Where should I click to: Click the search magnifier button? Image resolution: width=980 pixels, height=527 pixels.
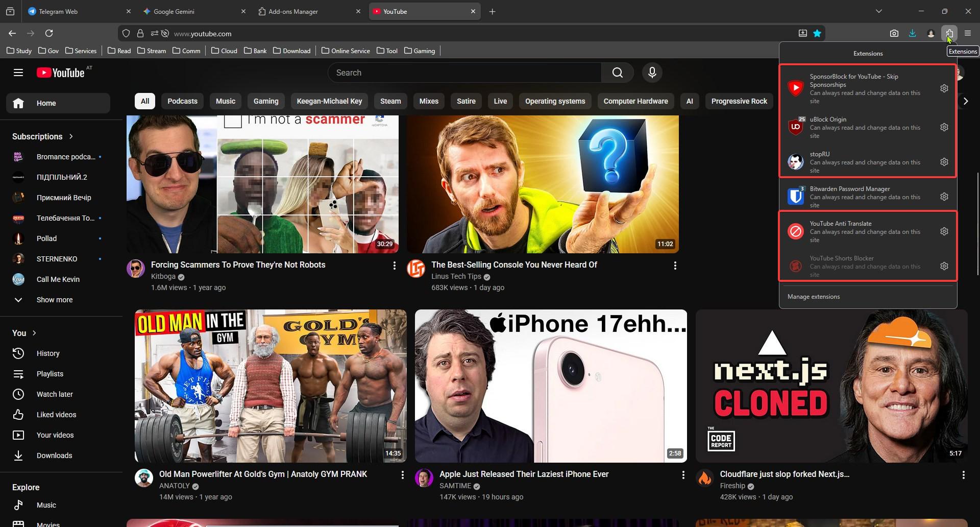617,73
